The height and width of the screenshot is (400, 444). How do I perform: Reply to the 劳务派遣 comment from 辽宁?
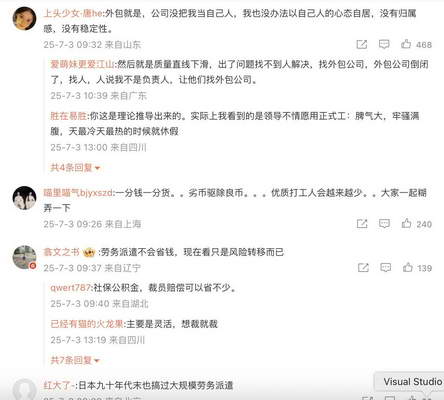(x=386, y=267)
